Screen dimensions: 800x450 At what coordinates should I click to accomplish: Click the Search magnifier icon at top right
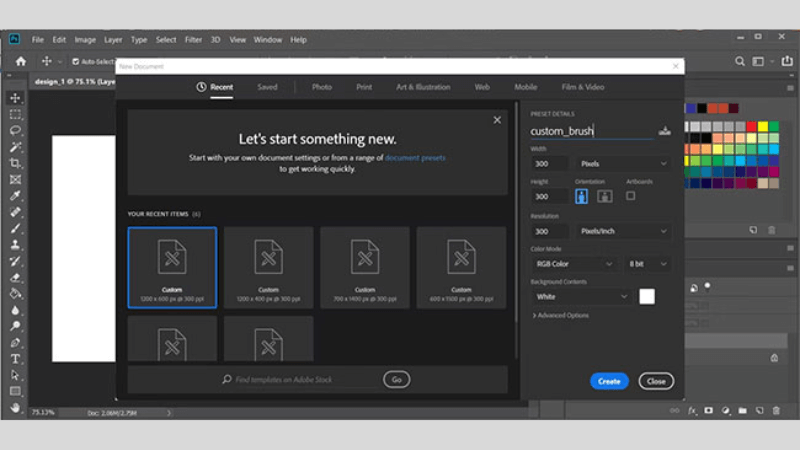coord(739,62)
